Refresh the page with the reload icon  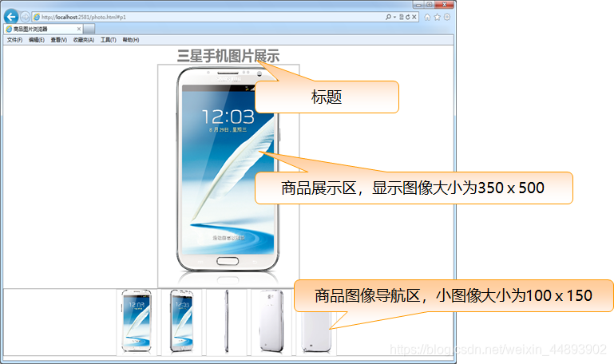pos(408,17)
